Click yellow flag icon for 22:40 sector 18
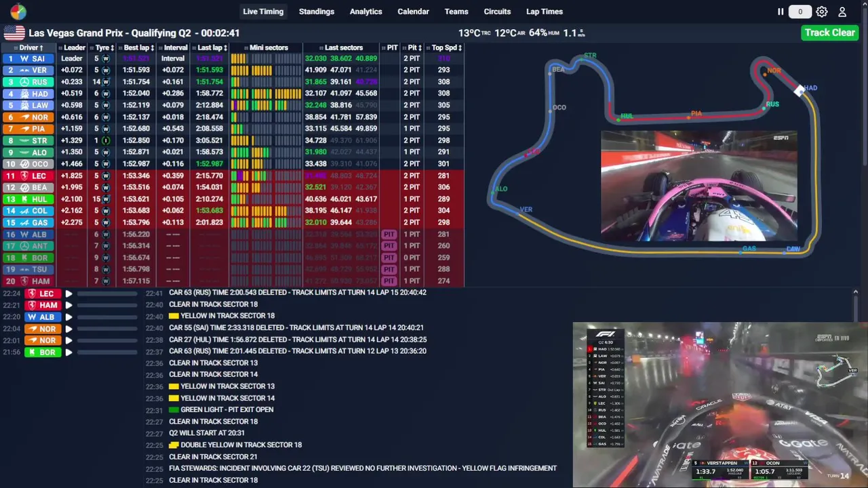Viewport: 868px width, 488px height. (x=174, y=316)
